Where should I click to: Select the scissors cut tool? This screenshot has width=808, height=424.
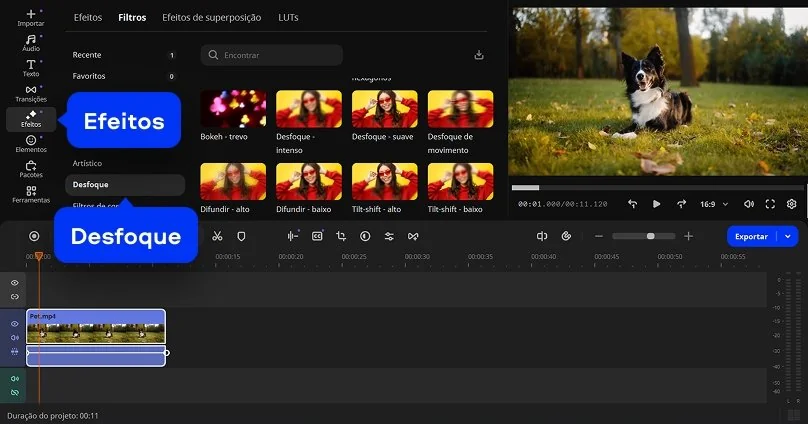(x=217, y=236)
